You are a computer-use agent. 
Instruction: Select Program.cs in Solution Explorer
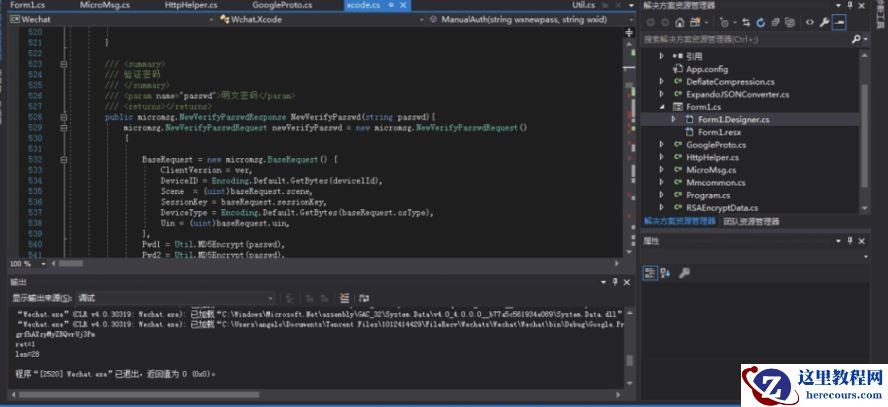[x=708, y=195]
